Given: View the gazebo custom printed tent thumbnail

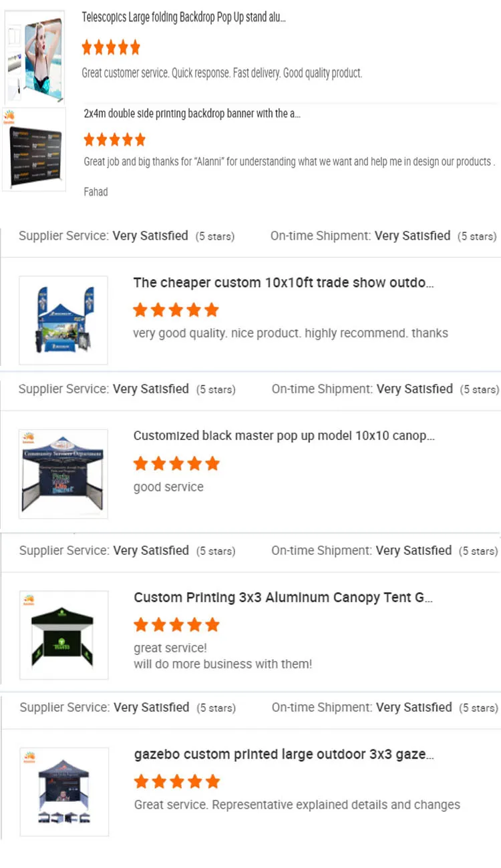Looking at the screenshot, I should click(x=64, y=792).
